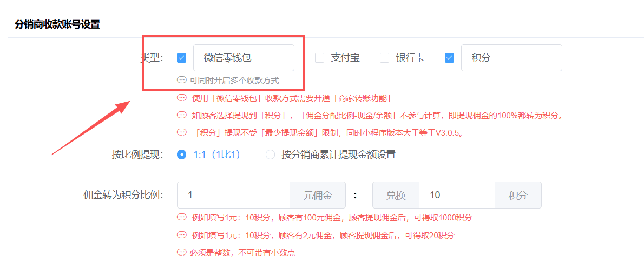The image size is (644, 275).
Task: Select the 1:1 (1比1) radio option
Action: pos(182,155)
